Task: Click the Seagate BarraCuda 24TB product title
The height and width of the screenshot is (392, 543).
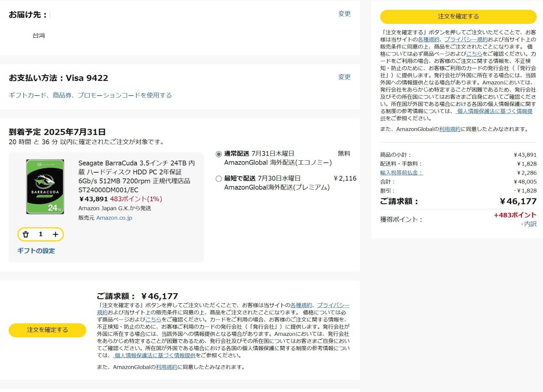Action: click(137, 176)
